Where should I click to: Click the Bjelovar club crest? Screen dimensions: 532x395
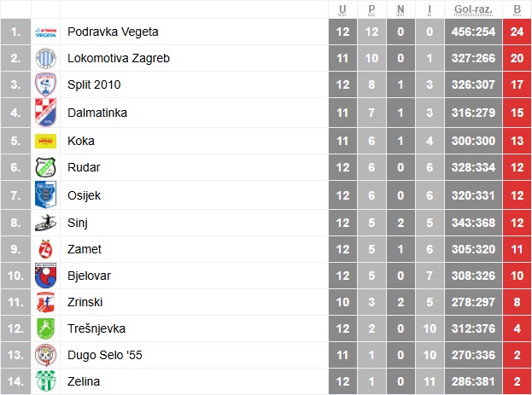point(45,276)
